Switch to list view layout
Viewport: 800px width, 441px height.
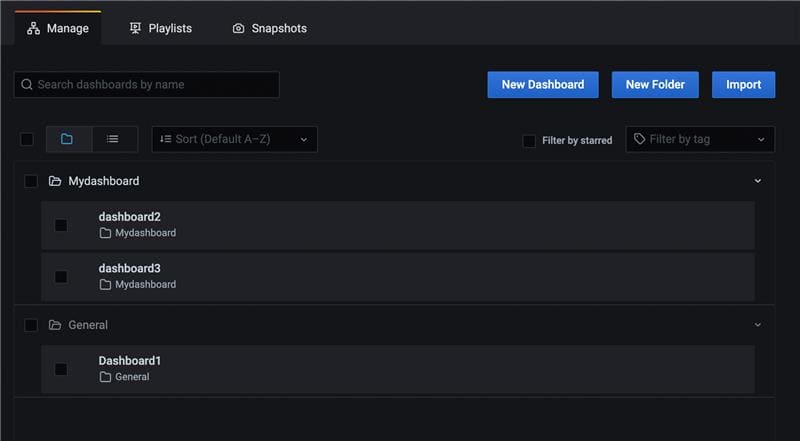[115, 139]
